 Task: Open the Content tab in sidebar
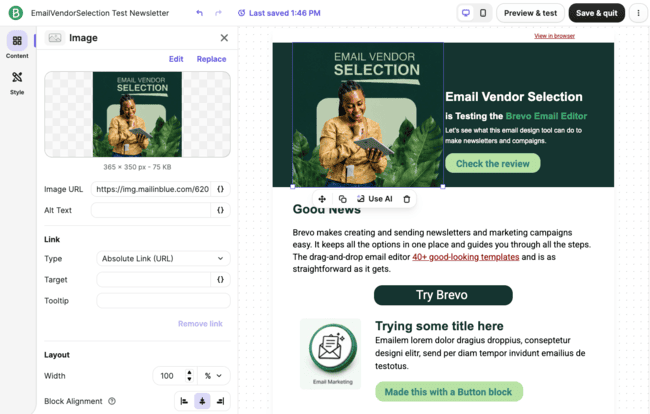coord(17,45)
